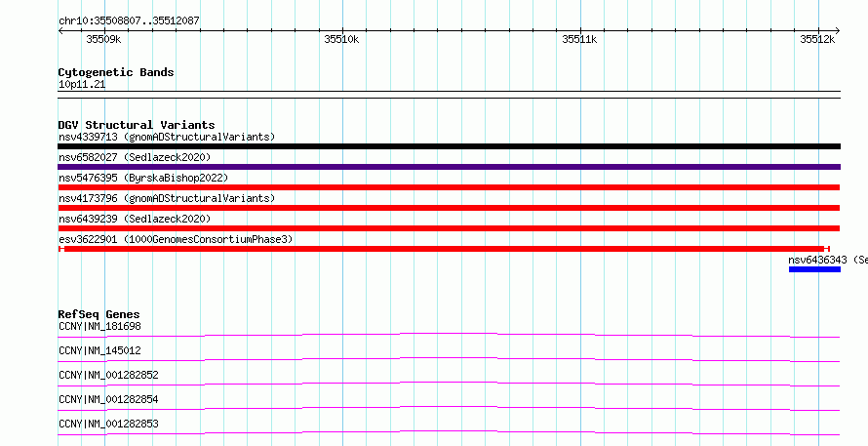This screenshot has width=868, height=446.
Task: Click the chr10:35508807..35512087 coordinate text
Action: point(129,21)
